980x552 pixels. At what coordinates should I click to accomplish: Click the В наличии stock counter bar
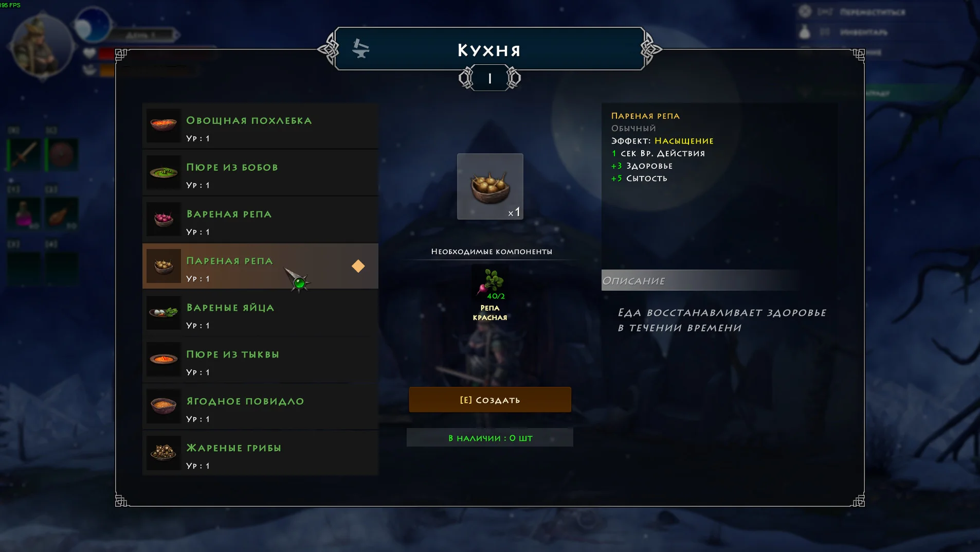[490, 438]
